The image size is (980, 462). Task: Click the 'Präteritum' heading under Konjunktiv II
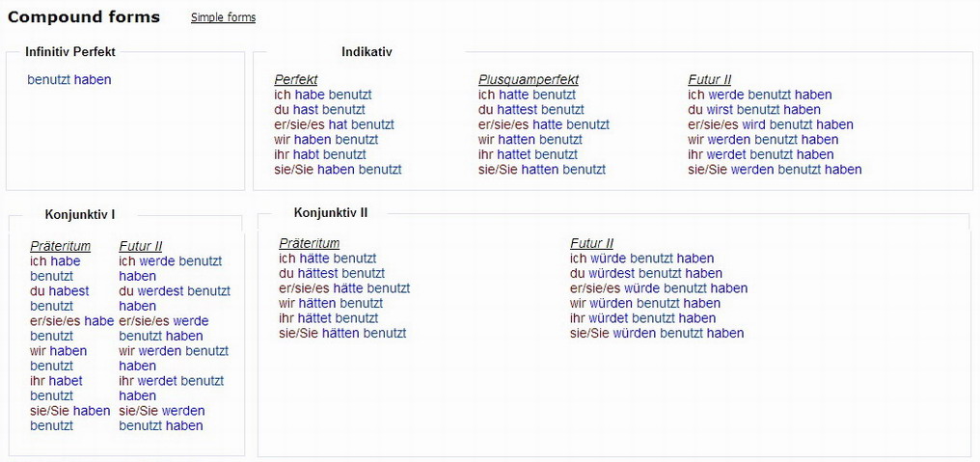[x=309, y=243]
